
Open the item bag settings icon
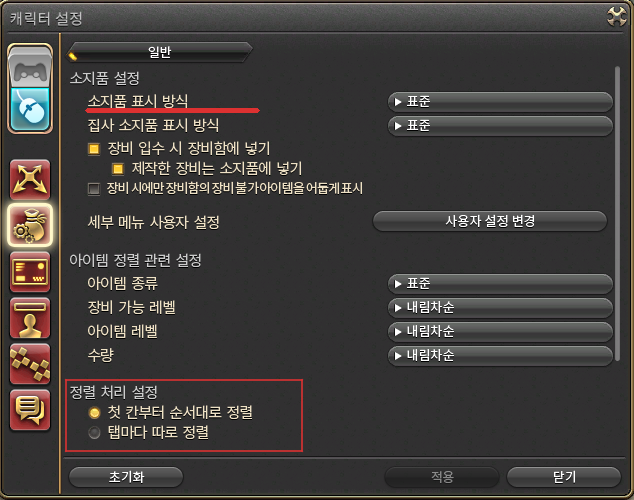[x=30, y=226]
